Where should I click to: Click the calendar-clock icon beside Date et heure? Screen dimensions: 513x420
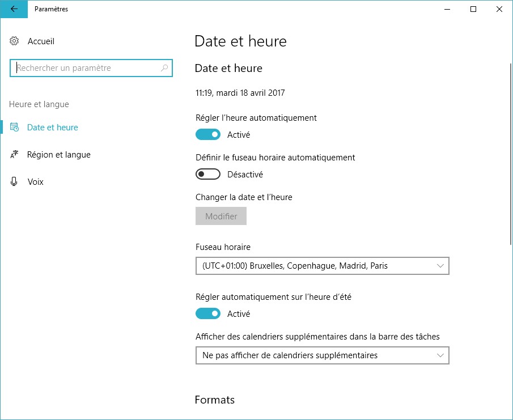[x=15, y=128]
